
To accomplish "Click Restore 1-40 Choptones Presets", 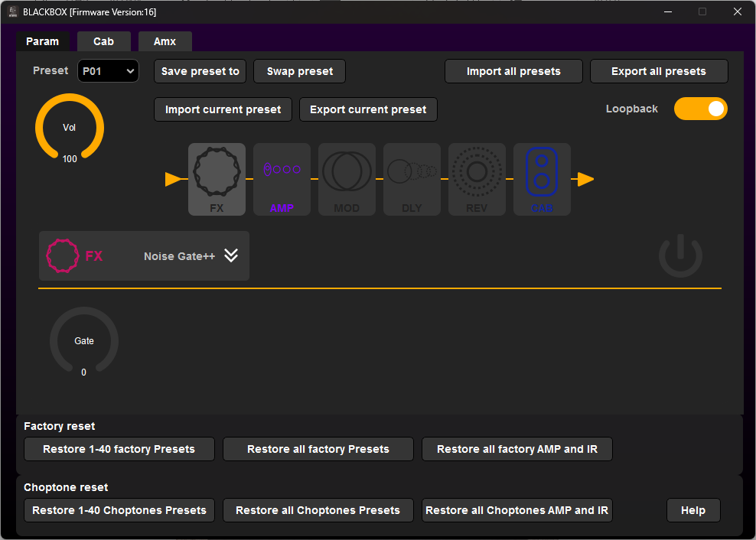I will pyautogui.click(x=119, y=510).
